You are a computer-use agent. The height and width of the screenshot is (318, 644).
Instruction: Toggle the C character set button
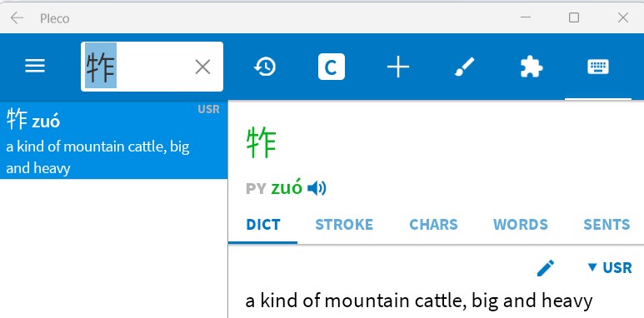332,67
